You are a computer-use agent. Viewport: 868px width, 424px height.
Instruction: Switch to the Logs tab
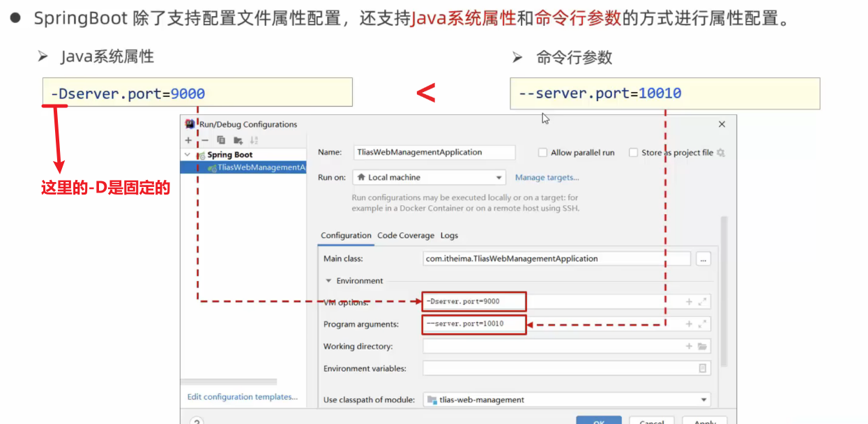tap(449, 236)
